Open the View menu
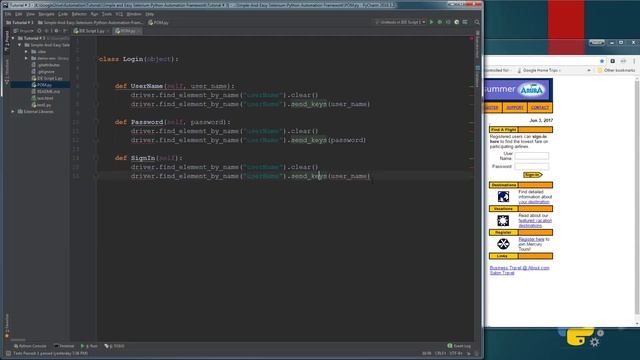The image size is (640, 360). click(x=30, y=14)
